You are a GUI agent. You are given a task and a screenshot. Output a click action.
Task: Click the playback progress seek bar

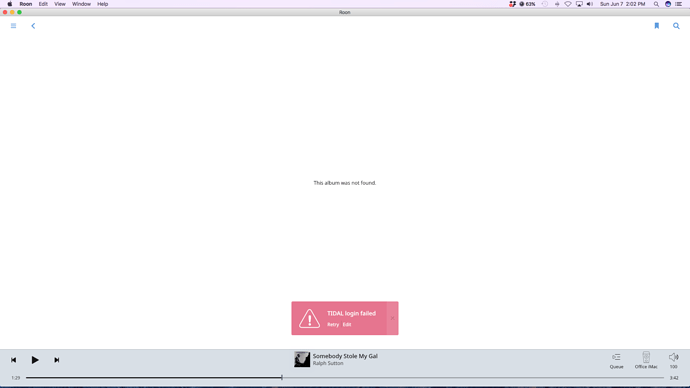tap(345, 377)
